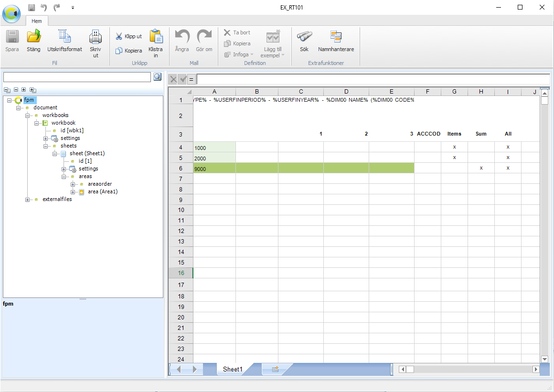Select the areas tree item
Screen dimensions: 554x392
click(x=85, y=176)
